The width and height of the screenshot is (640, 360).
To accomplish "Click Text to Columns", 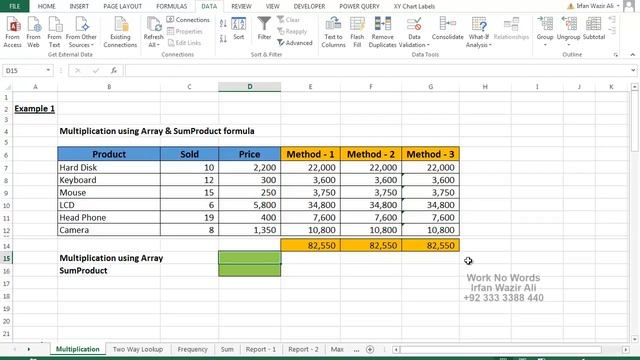I will (333, 32).
